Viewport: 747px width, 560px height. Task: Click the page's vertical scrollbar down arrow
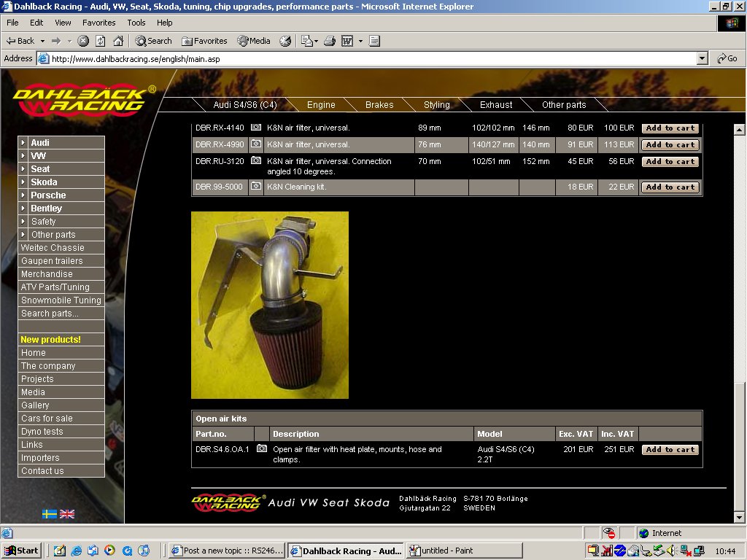click(x=740, y=517)
